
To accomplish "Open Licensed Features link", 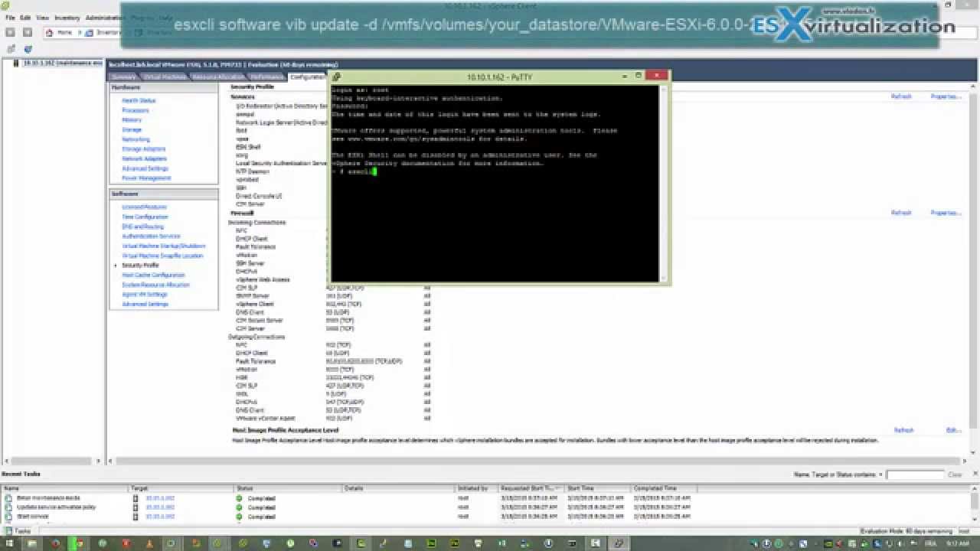I will 144,207.
